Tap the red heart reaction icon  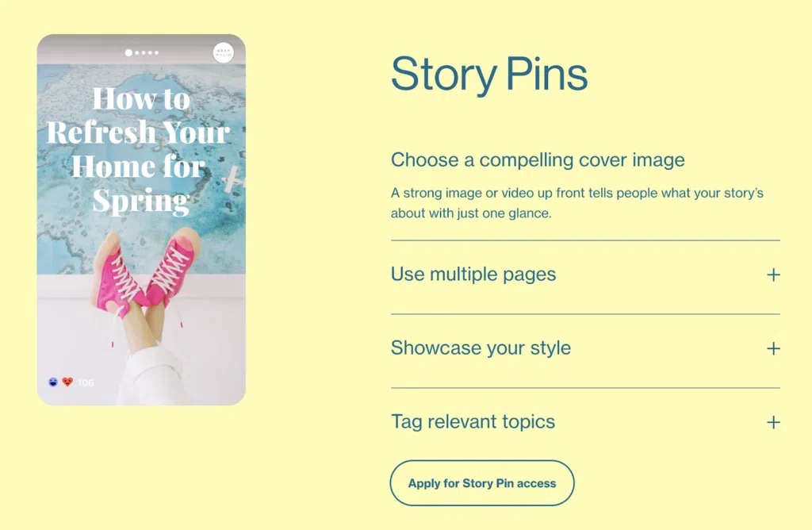pyautogui.click(x=67, y=382)
